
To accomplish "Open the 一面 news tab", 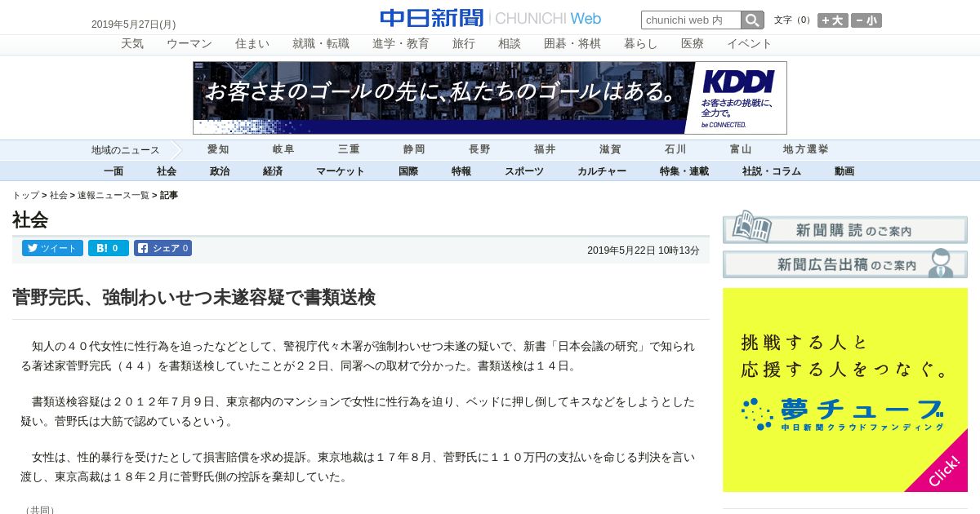I will [114, 171].
